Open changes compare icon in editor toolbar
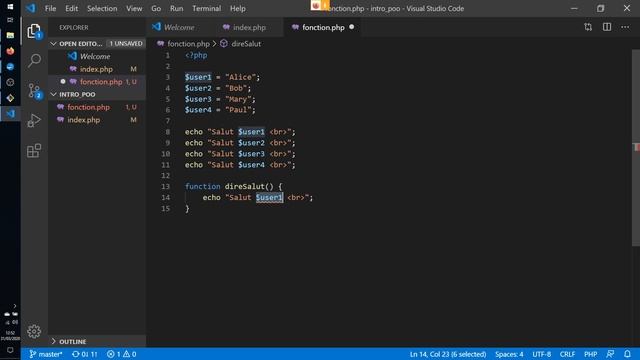Image resolution: width=640 pixels, height=360 pixels. [x=588, y=27]
